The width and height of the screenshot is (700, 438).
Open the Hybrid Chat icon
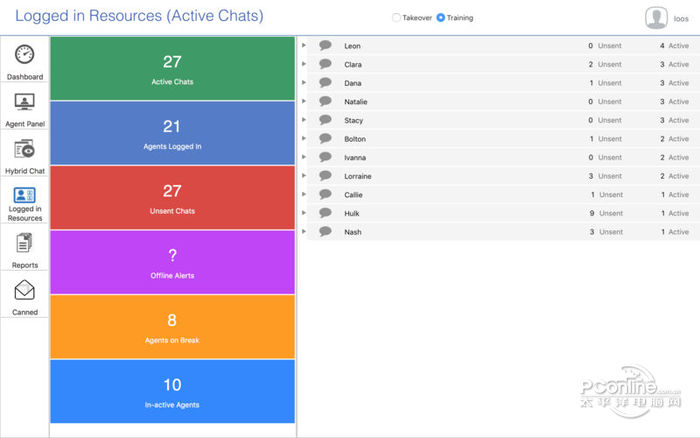[25, 149]
